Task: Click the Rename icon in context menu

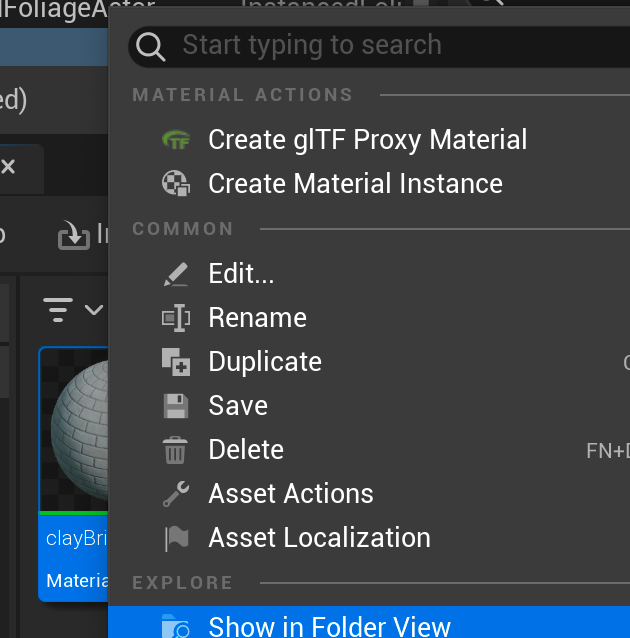Action: coord(176,318)
